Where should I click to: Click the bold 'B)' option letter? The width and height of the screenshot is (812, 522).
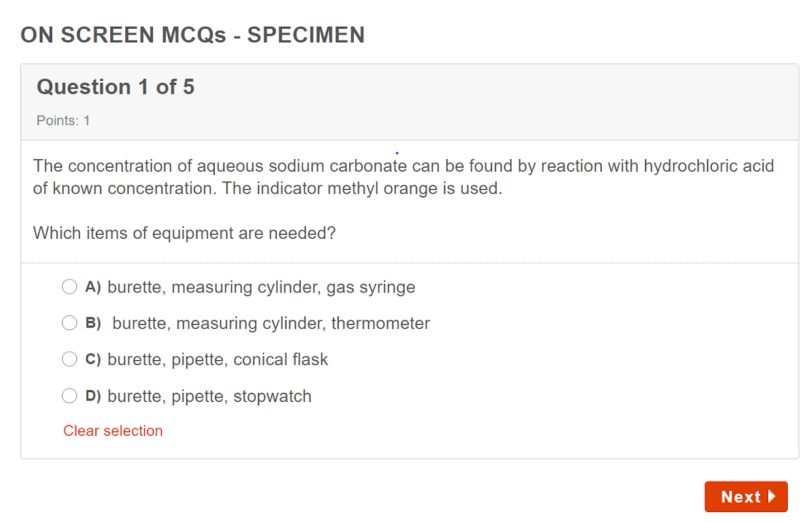[93, 323]
